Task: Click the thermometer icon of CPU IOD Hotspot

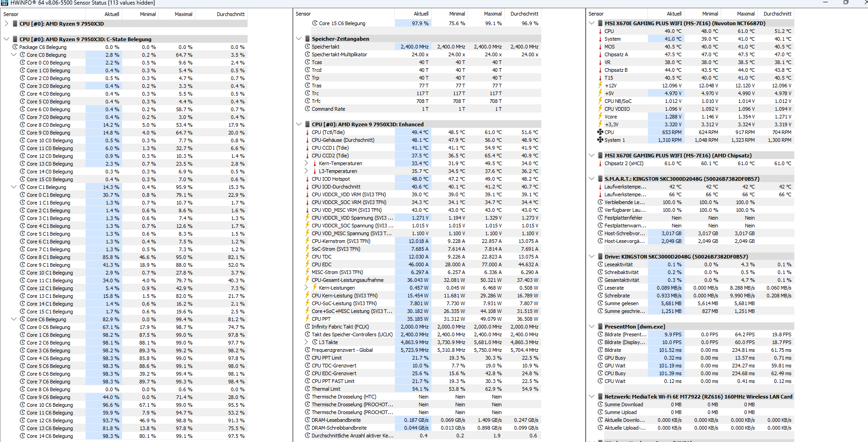Action: (307, 178)
